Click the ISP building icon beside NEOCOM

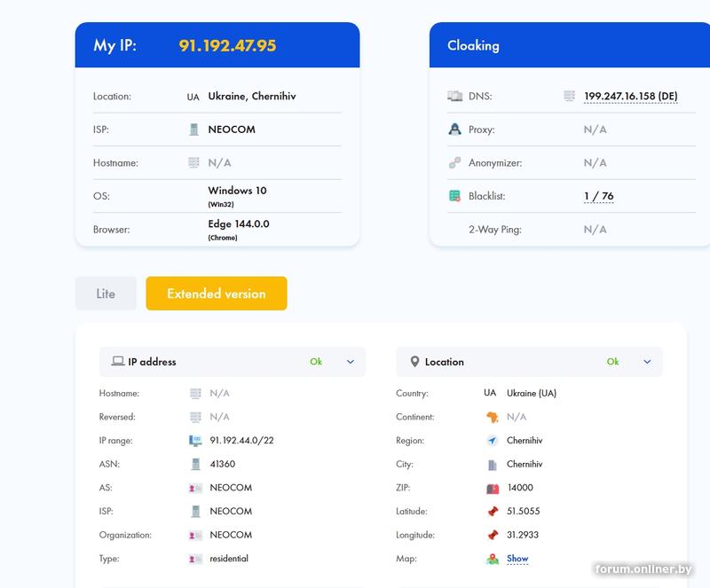pyautogui.click(x=193, y=129)
